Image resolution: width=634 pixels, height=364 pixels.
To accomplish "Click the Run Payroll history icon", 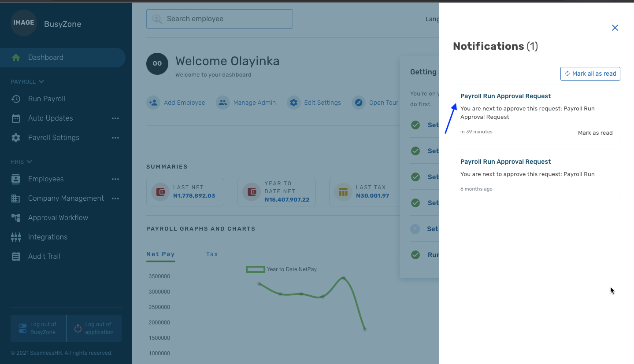I will (16, 99).
